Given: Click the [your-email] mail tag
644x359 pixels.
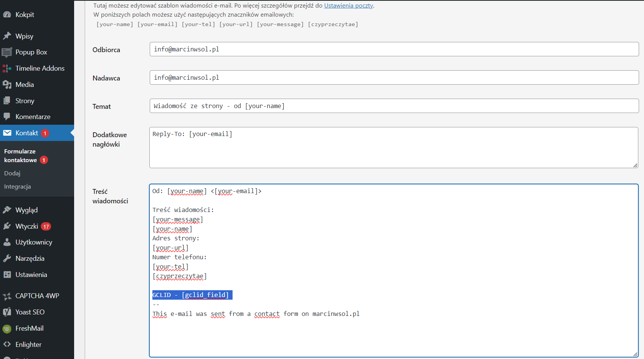Looking at the screenshot, I should click(x=157, y=24).
